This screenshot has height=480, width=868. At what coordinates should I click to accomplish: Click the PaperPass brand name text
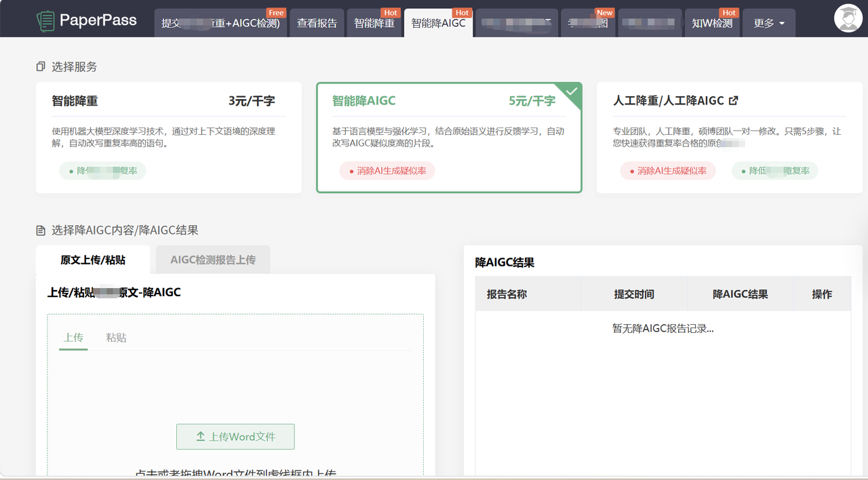[x=98, y=20]
